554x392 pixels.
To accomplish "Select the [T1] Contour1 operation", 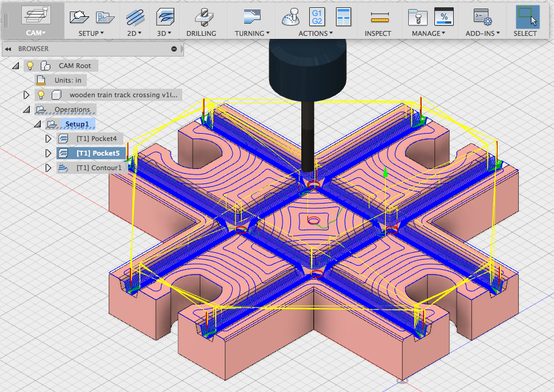I will pos(99,168).
